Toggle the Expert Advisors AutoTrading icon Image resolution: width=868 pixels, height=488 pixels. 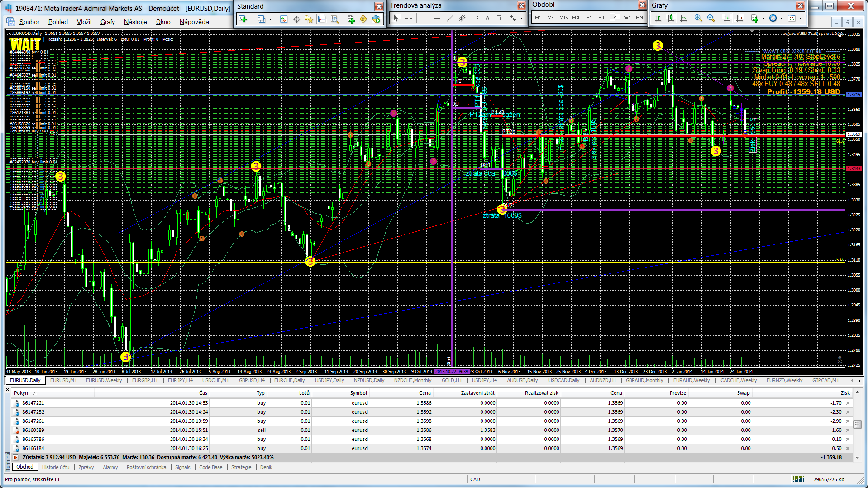376,19
